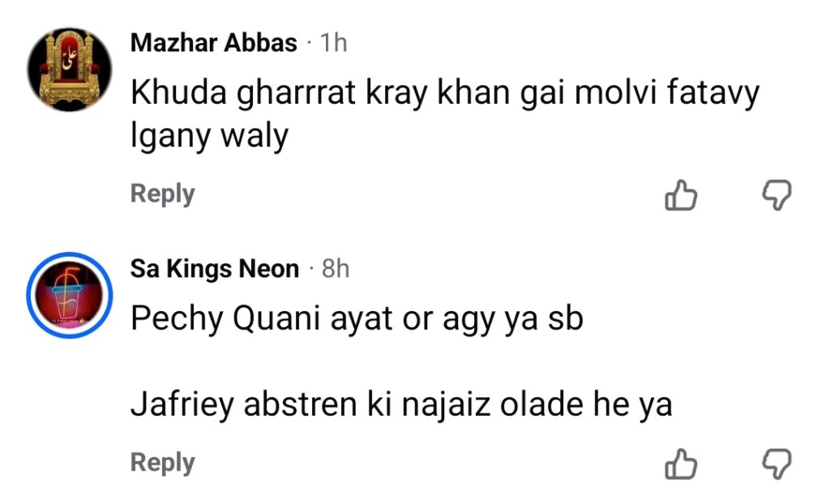Viewport: 830px width, 504px height.
Task: Visit the Sa Kings Neon profile name
Action: 215,269
